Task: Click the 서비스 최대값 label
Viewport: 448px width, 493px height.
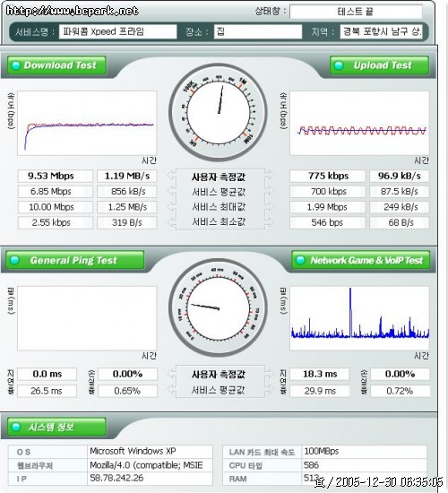Action: click(219, 207)
